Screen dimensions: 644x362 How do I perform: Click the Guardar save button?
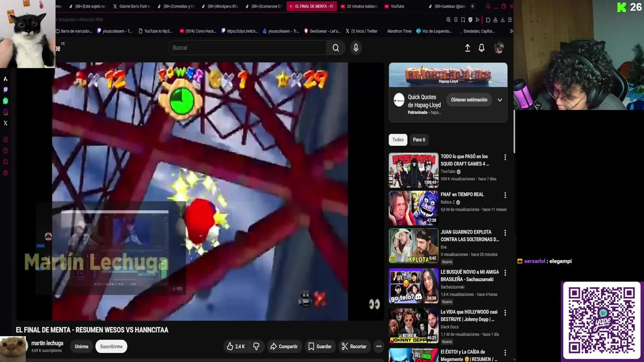[x=319, y=346]
